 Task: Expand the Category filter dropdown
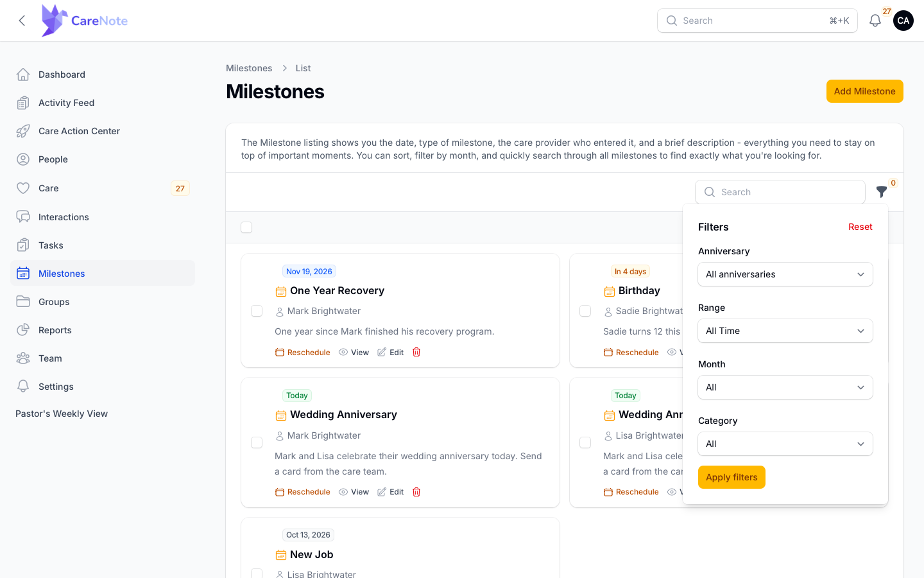[x=785, y=444]
